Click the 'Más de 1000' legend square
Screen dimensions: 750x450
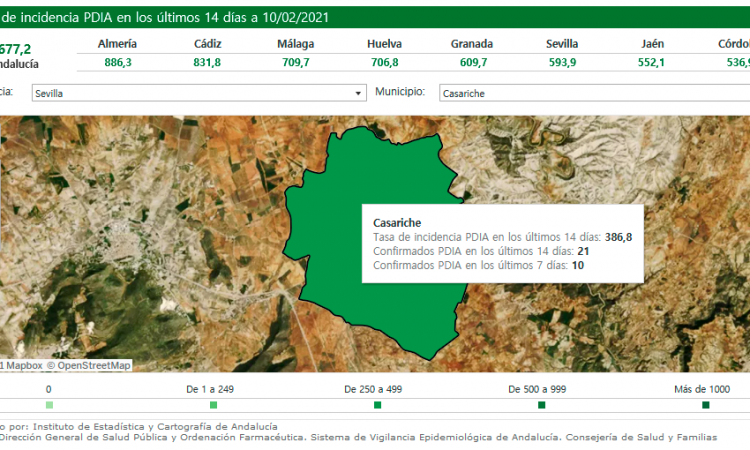coord(705,405)
